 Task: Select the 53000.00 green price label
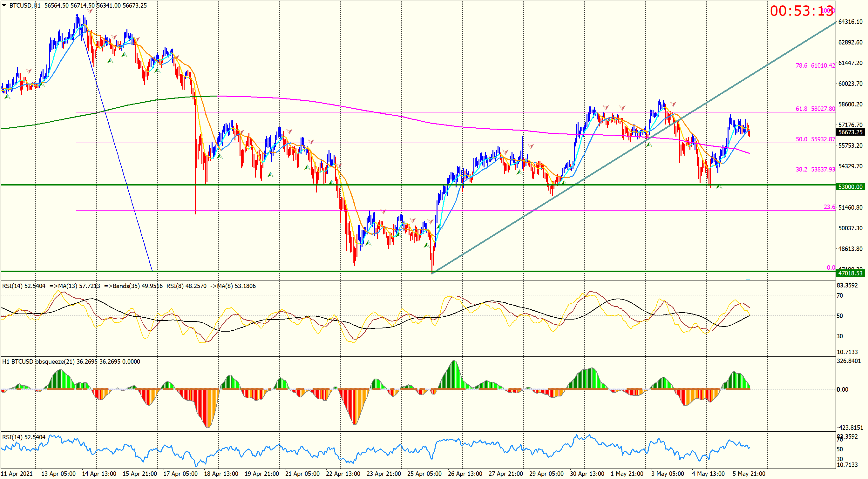coord(850,187)
